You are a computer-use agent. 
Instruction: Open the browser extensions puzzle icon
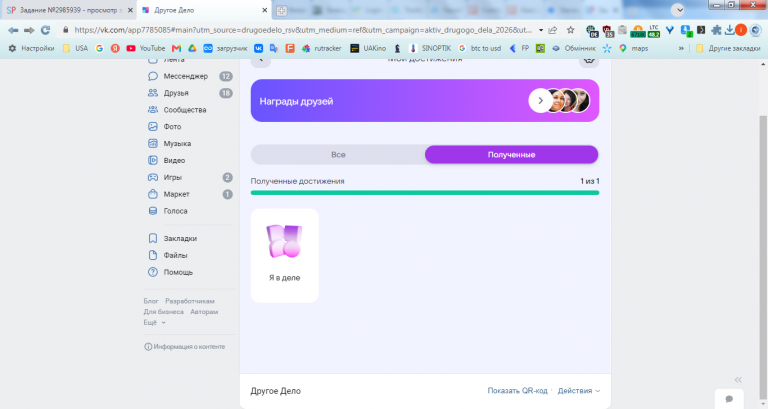716,30
